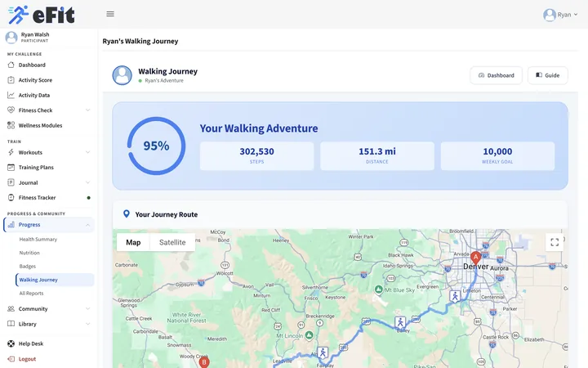Image resolution: width=588 pixels, height=368 pixels.
Task: Expand the Library chevron
Action: tap(87, 324)
